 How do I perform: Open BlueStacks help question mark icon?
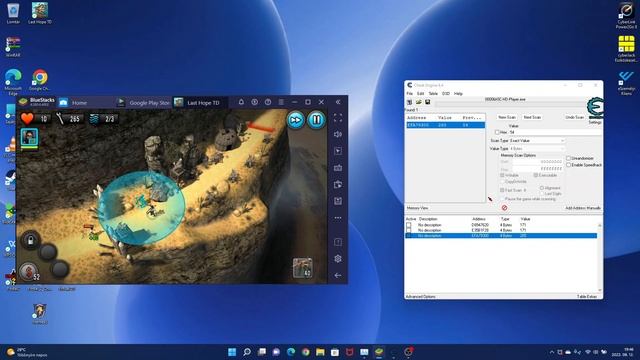tap(268, 102)
